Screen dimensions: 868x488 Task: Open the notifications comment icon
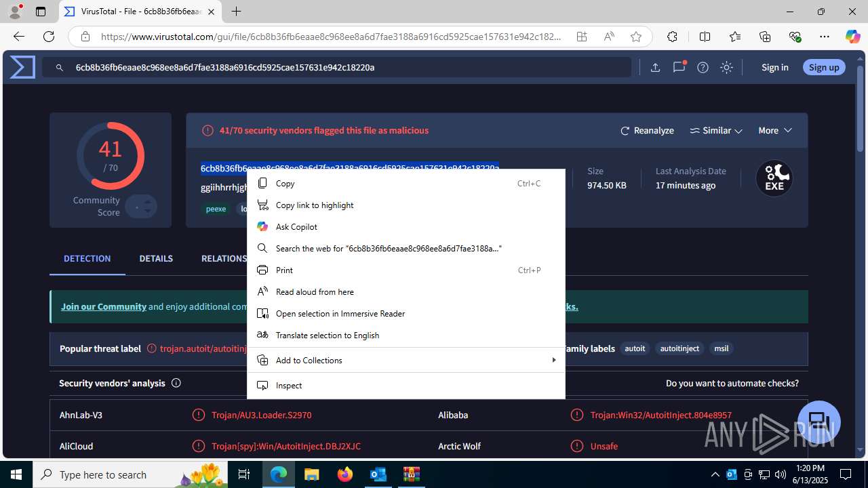click(x=679, y=67)
